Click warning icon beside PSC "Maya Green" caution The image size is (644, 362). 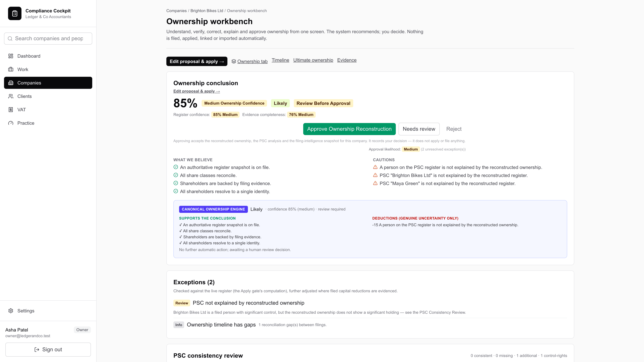point(375,183)
